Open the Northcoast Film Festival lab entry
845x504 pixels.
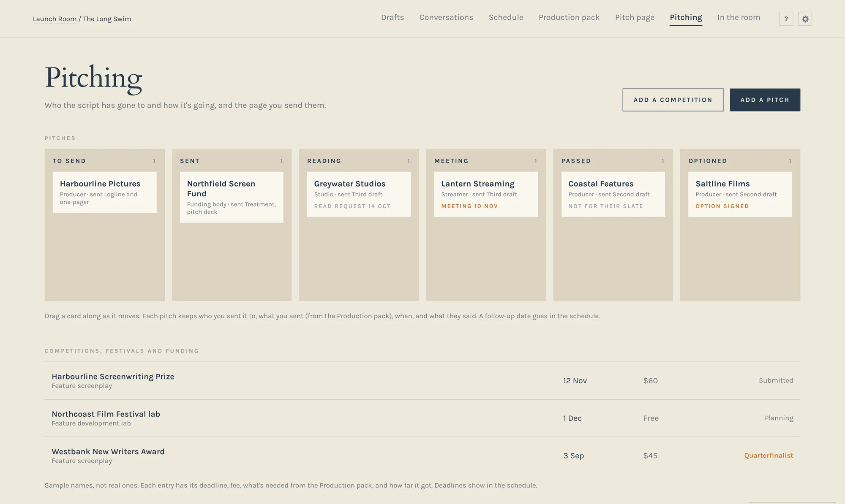coord(422,418)
